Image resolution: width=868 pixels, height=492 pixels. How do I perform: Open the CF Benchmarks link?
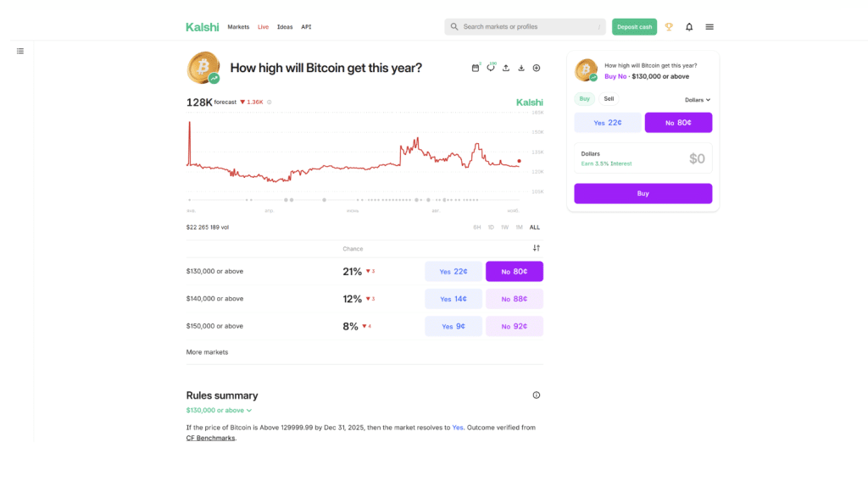point(211,439)
